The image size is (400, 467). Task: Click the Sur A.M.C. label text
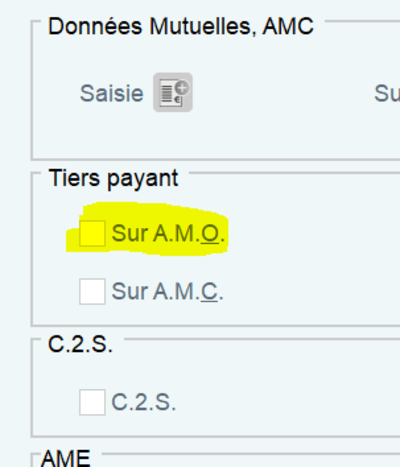tap(167, 291)
